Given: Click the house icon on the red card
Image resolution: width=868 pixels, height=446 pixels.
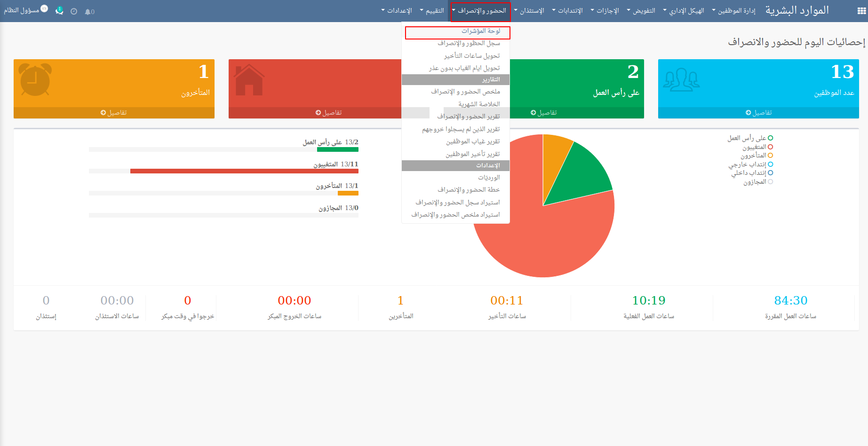Looking at the screenshot, I should pos(249,80).
